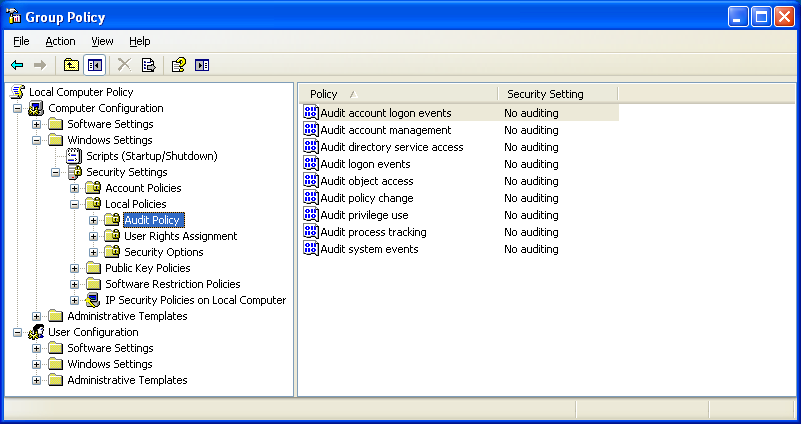
Task: Expand the Account Policies node
Action: [75, 188]
